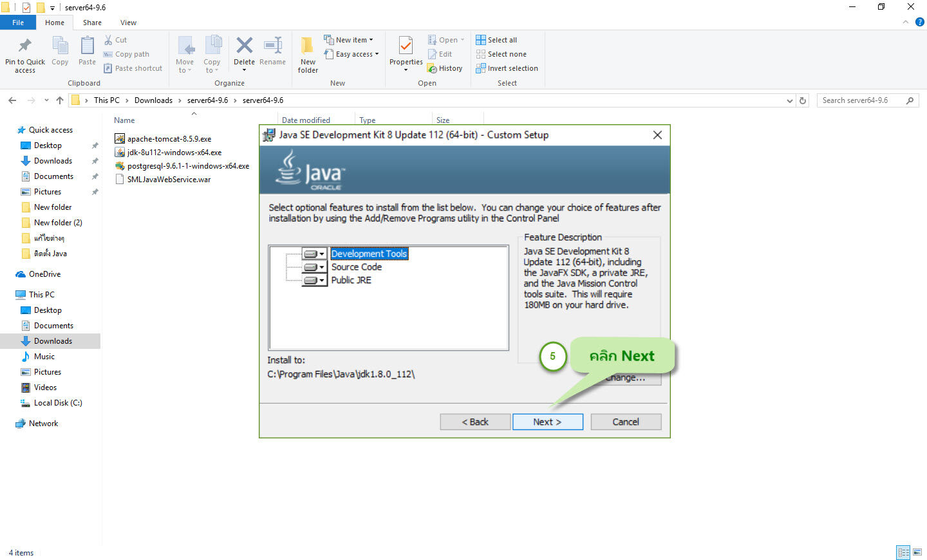Click Next in the Java setup dialog
This screenshot has width=927, height=560.
(547, 422)
